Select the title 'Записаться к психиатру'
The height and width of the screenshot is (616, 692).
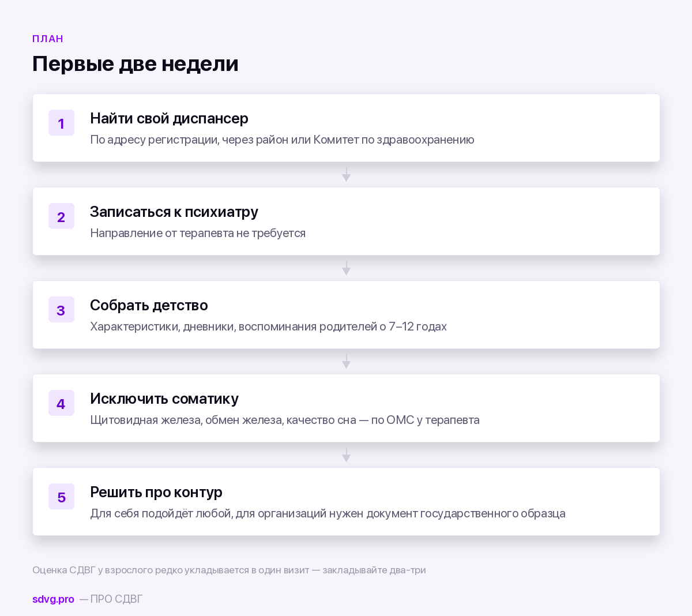point(174,212)
